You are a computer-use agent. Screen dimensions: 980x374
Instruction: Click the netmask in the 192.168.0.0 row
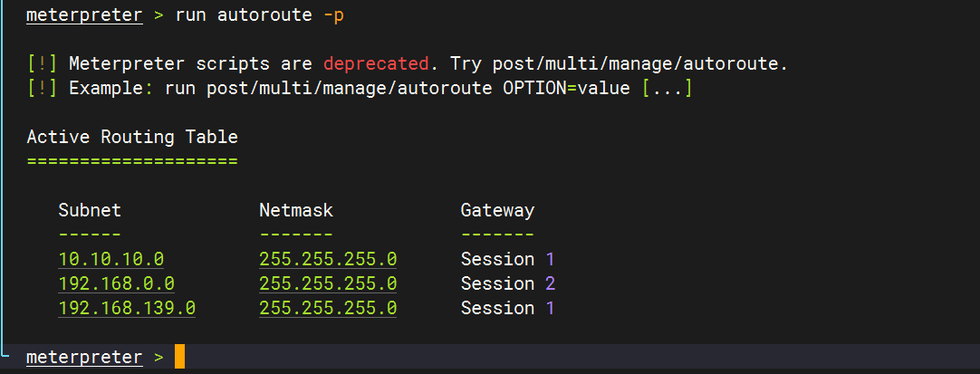click(328, 283)
